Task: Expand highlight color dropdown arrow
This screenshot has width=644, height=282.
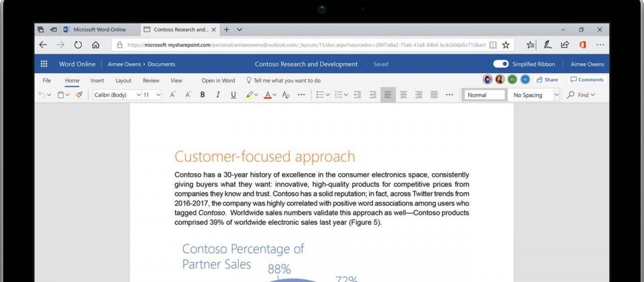Action: tap(256, 95)
